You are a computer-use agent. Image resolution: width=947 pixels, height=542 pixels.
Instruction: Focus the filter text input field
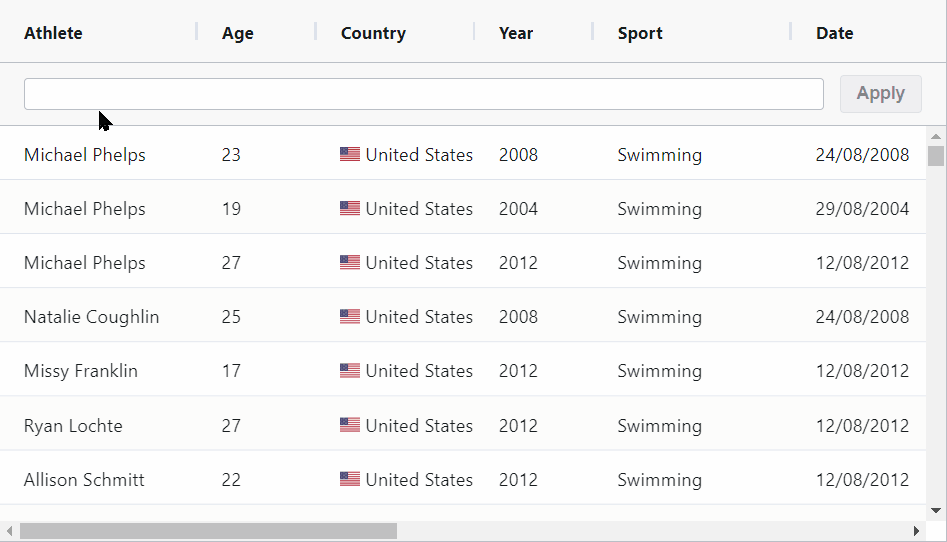pyautogui.click(x=423, y=94)
